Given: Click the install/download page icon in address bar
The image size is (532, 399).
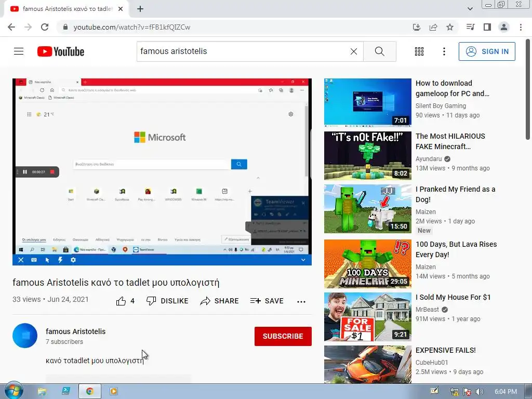Looking at the screenshot, I should tap(417, 27).
